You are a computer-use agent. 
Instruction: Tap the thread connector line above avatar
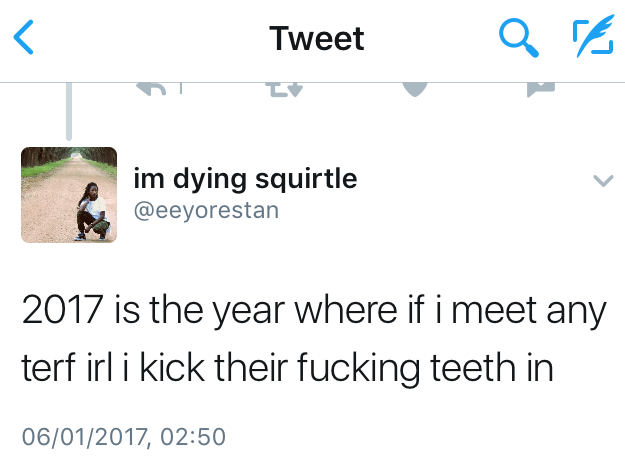tap(68, 112)
